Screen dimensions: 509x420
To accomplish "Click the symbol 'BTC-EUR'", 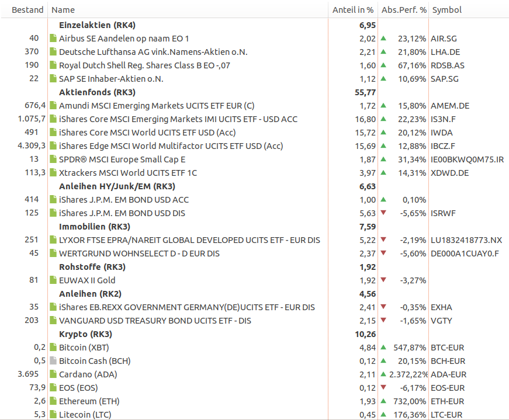I will coord(447,348).
